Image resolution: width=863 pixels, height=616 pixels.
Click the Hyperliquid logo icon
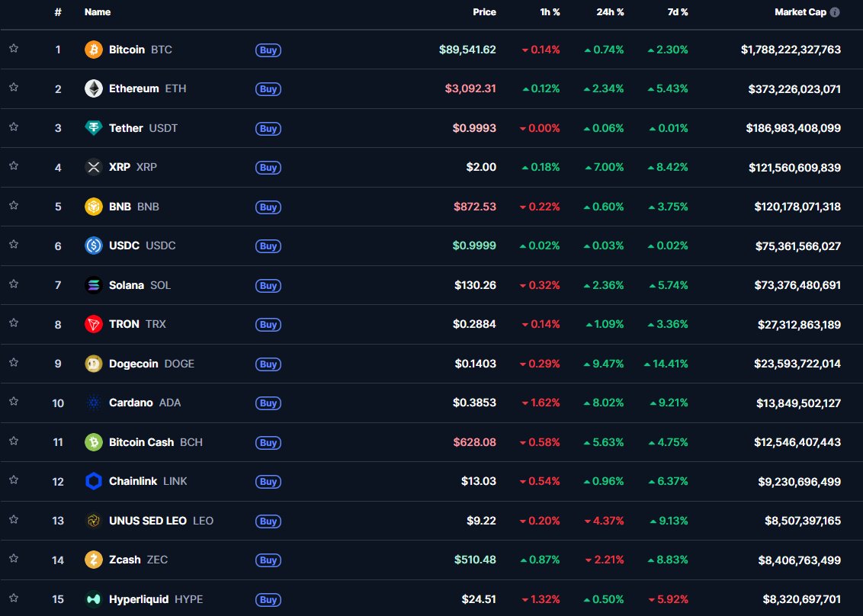point(94,599)
